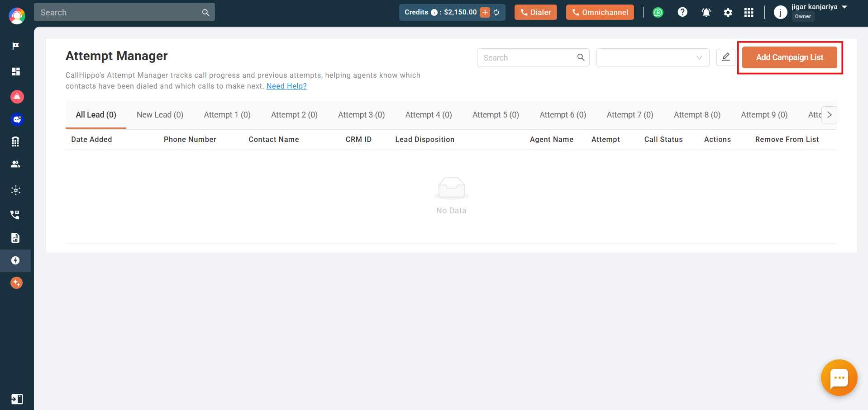
Task: Open the apps grid icon
Action: pos(749,13)
